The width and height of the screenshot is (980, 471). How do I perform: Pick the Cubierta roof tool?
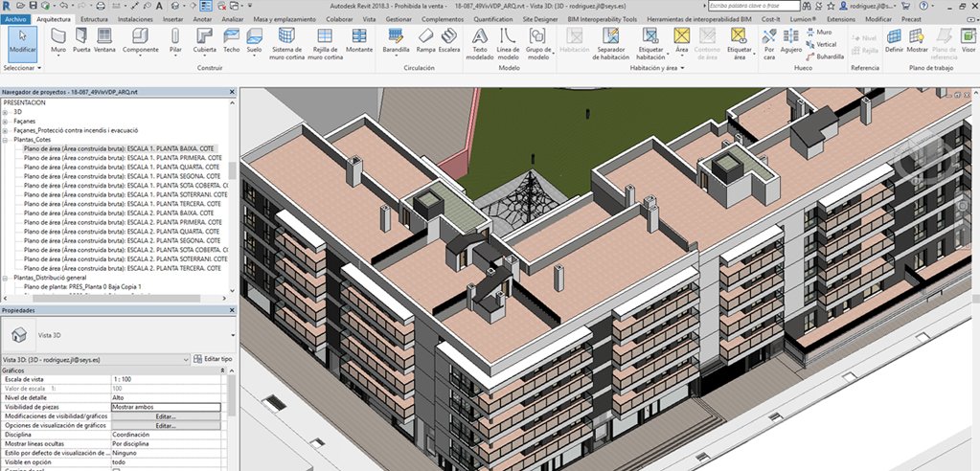pyautogui.click(x=204, y=41)
